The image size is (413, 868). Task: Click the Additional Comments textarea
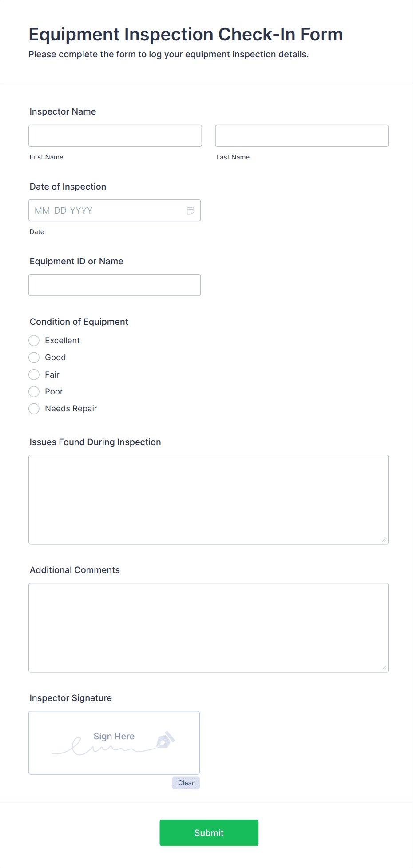[208, 627]
